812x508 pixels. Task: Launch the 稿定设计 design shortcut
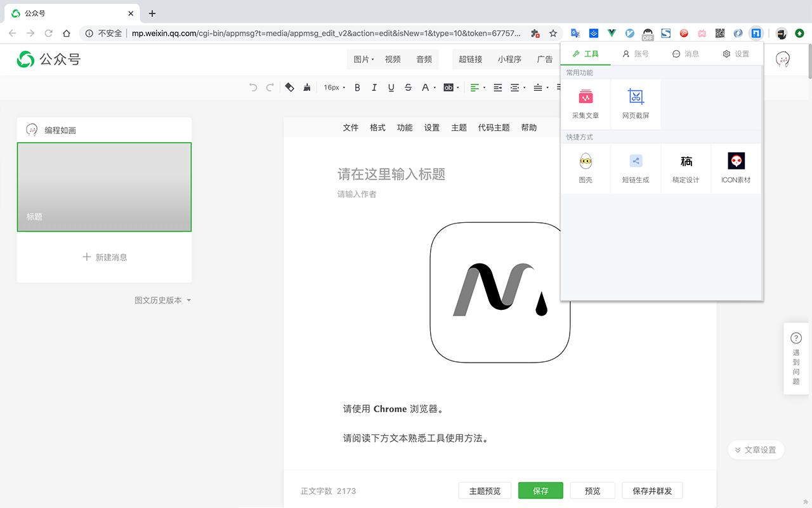tap(686, 168)
